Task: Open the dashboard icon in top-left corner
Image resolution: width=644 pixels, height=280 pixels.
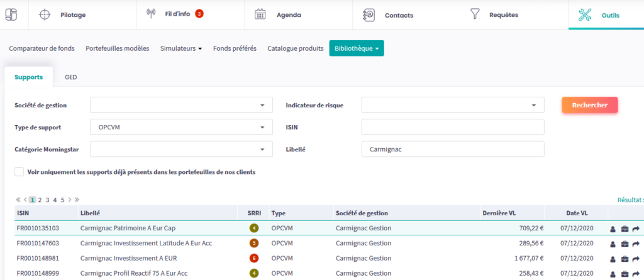Action: (11, 14)
